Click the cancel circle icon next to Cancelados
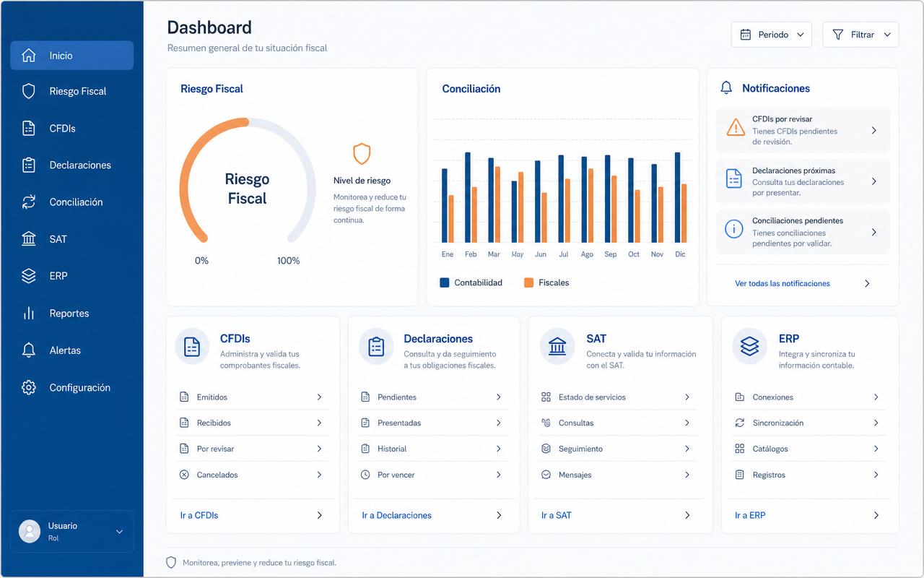This screenshot has width=924, height=578. coord(184,475)
